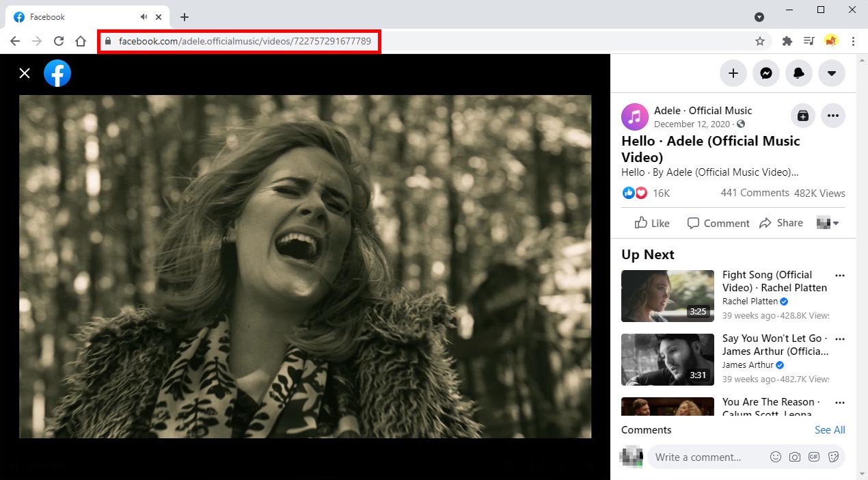Click the like reaction icon

(629, 193)
